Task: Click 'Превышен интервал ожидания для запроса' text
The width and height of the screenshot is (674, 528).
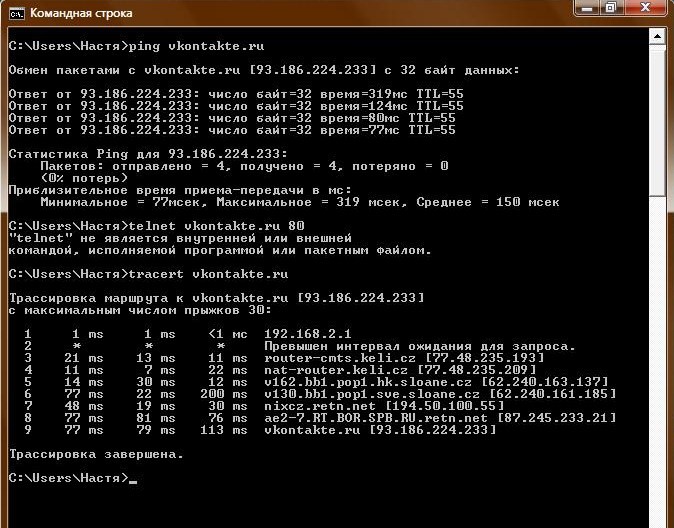Action: [x=420, y=346]
